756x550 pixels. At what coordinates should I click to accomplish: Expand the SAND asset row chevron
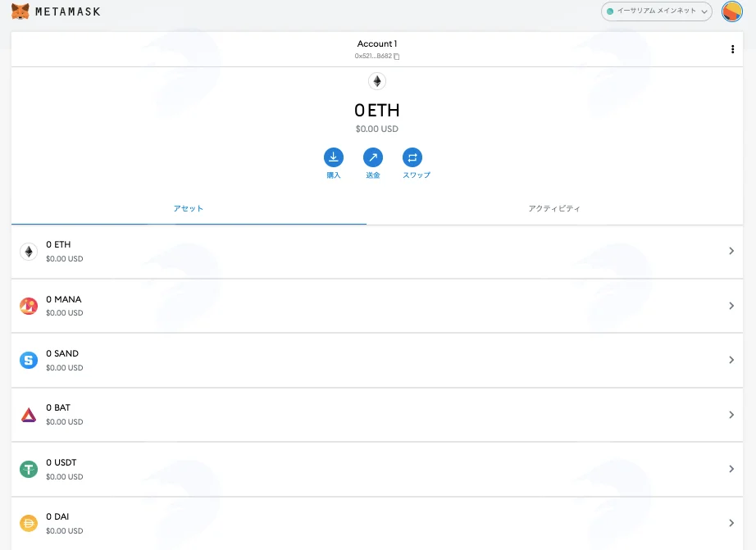(731, 360)
